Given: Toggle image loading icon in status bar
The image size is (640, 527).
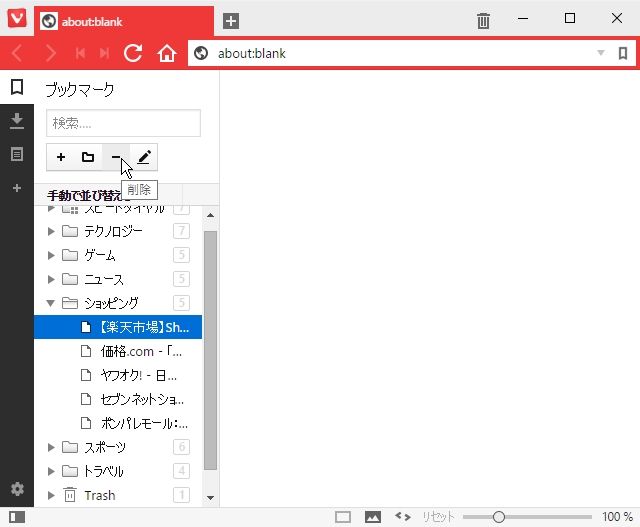Looking at the screenshot, I should pos(373,517).
